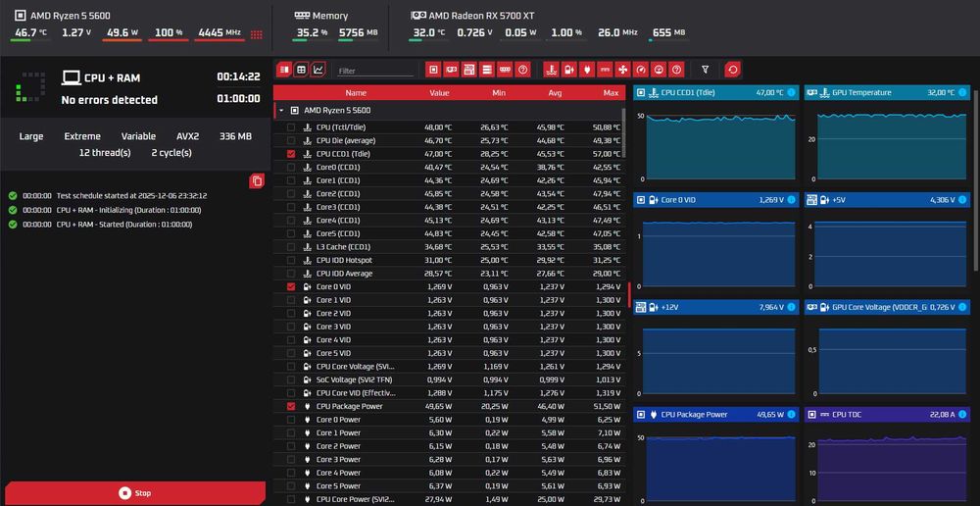Open per-core red dot grid icon
This screenshot has width=980, height=506.
tap(256, 34)
